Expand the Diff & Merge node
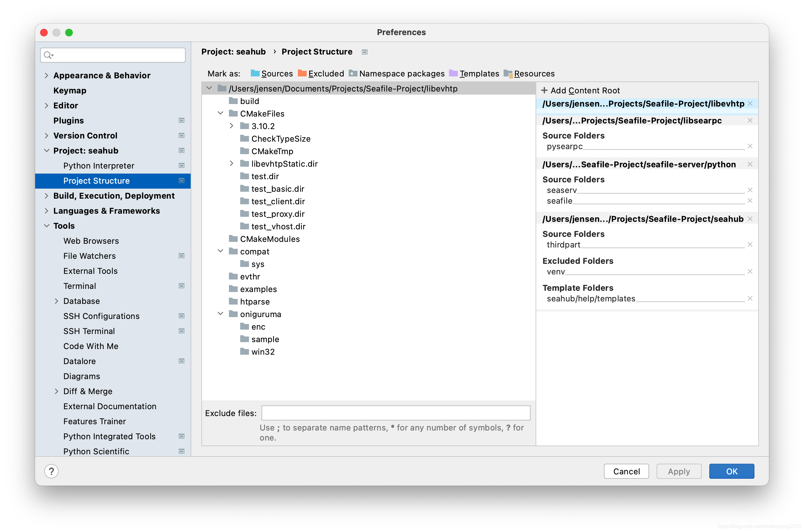This screenshot has height=532, width=804. (56, 391)
